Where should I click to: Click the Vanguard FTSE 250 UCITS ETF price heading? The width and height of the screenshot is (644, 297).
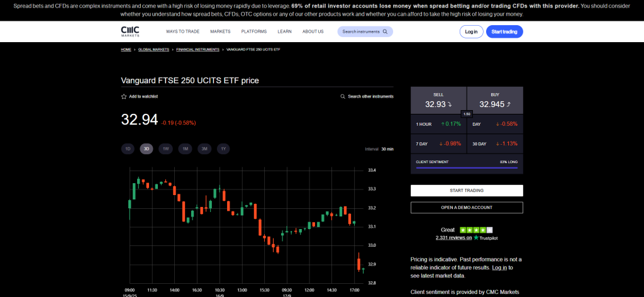190,81
